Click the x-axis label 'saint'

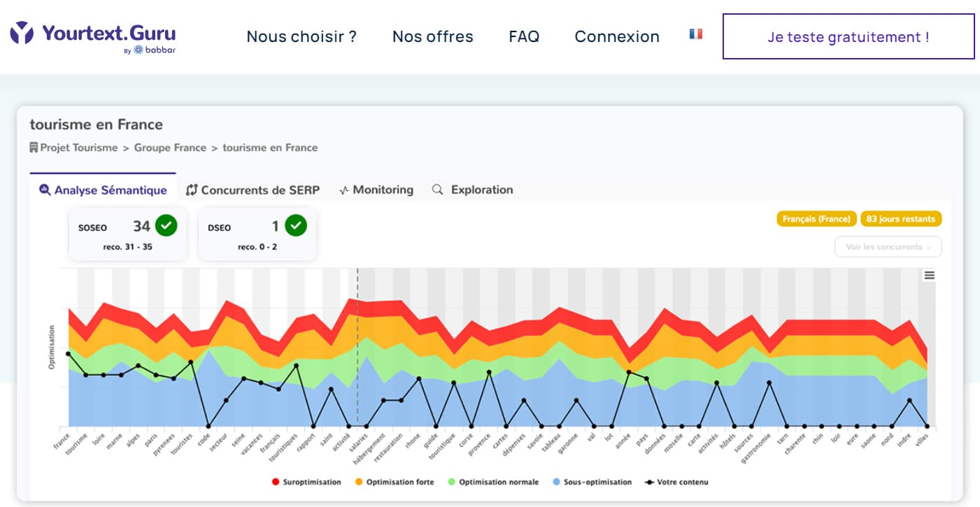pos(326,441)
